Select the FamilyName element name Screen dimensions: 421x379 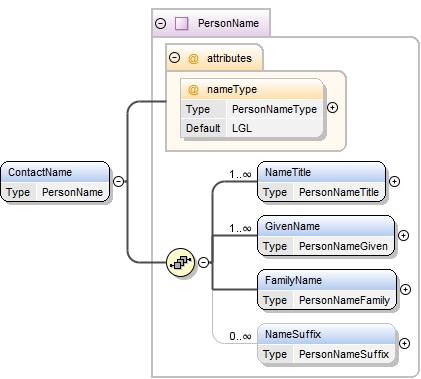click(x=293, y=280)
